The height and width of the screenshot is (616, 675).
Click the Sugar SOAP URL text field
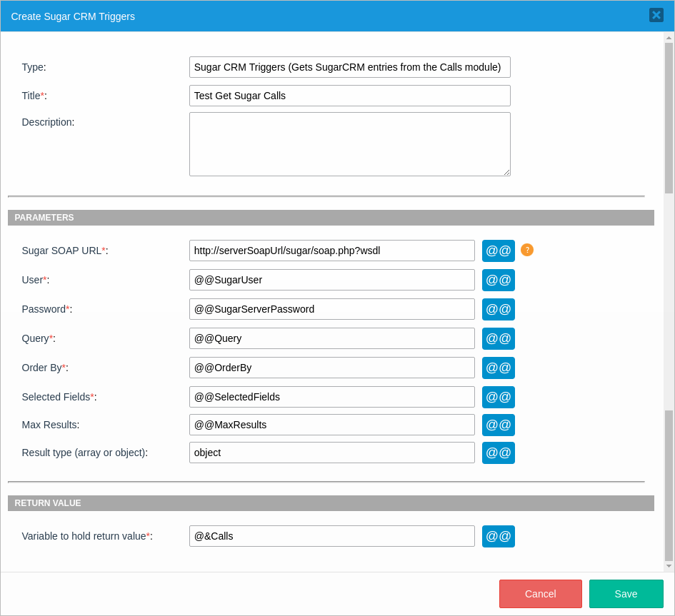[x=331, y=251]
